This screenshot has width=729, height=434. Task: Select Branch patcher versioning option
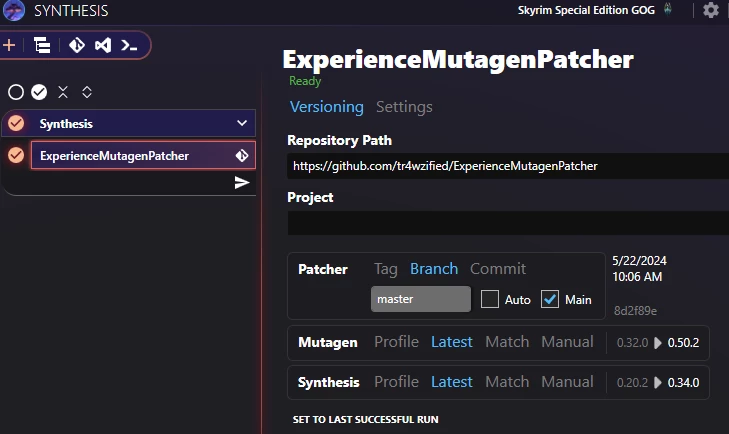[434, 269]
